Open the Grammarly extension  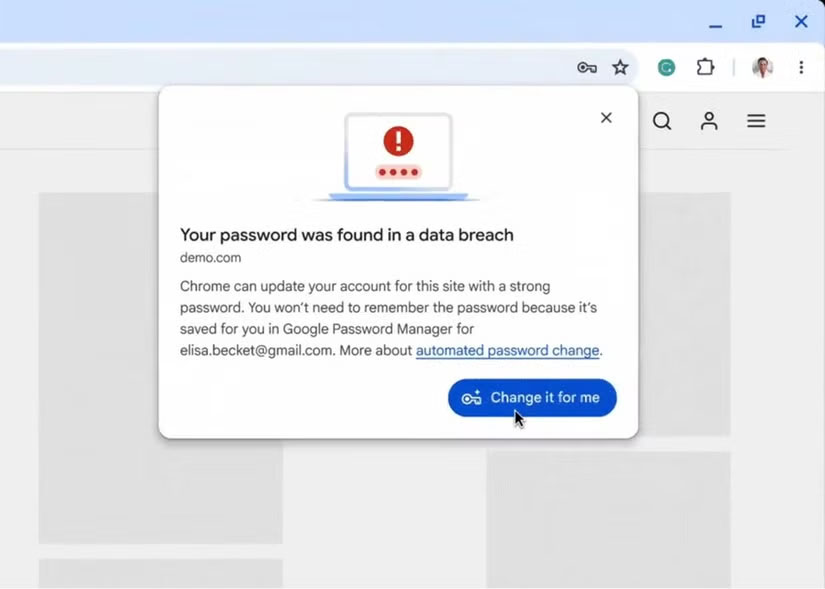(666, 67)
